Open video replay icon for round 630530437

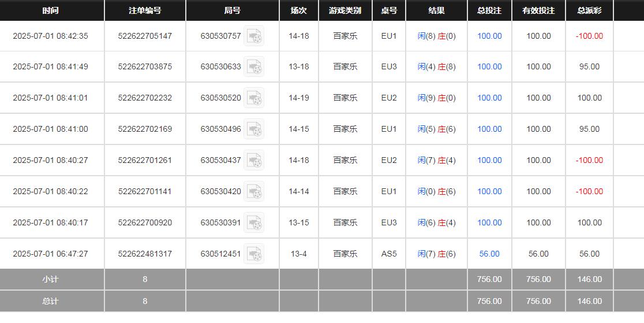(x=253, y=161)
